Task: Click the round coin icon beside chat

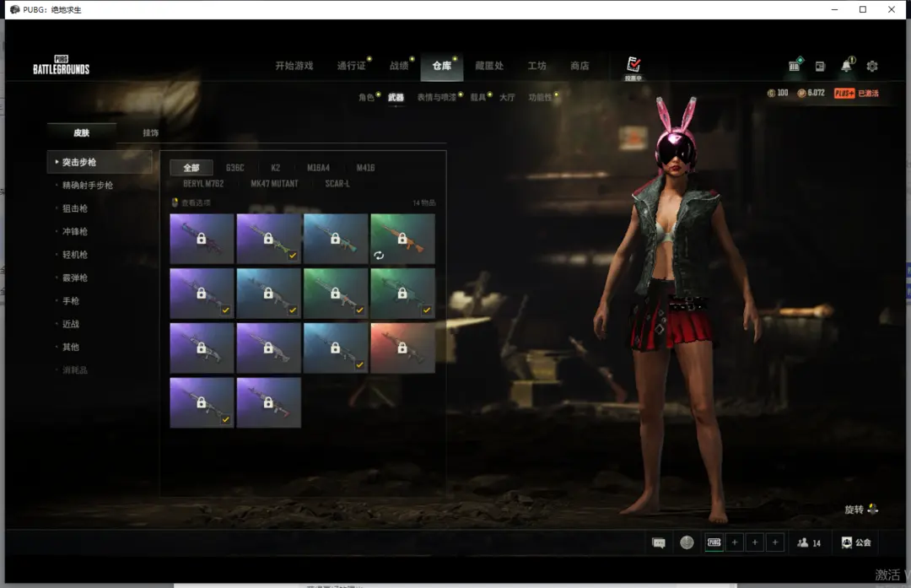Action: point(687,542)
